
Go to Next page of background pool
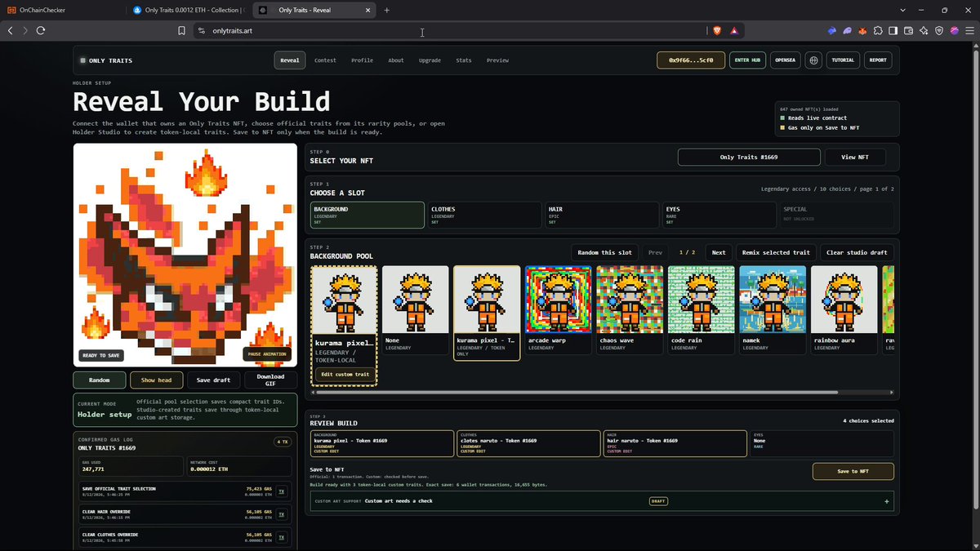[x=718, y=252]
